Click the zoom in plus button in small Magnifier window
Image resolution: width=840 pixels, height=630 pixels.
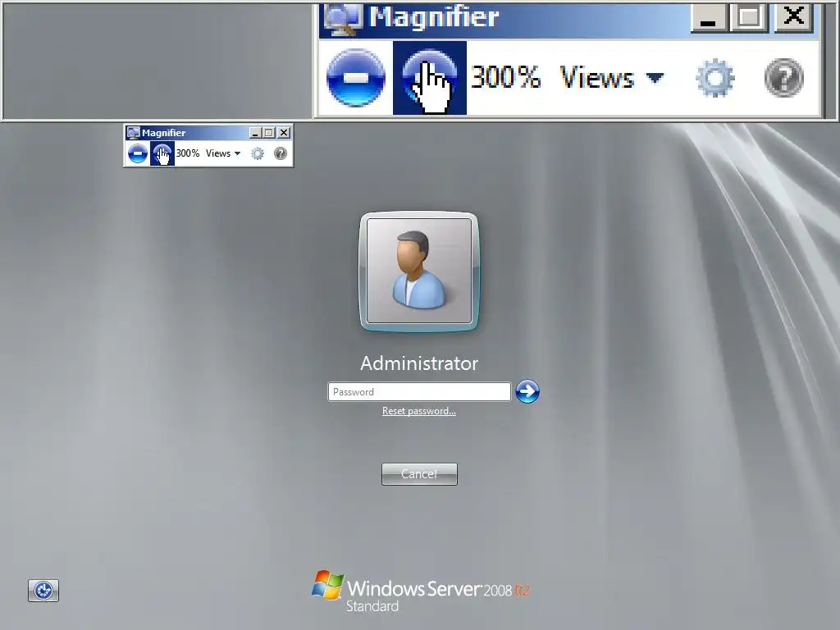tap(162, 153)
